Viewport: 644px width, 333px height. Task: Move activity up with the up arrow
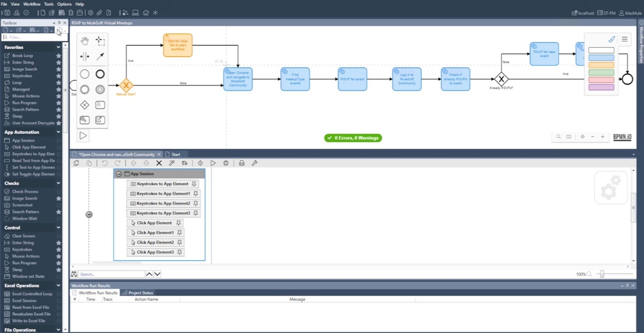point(133,163)
